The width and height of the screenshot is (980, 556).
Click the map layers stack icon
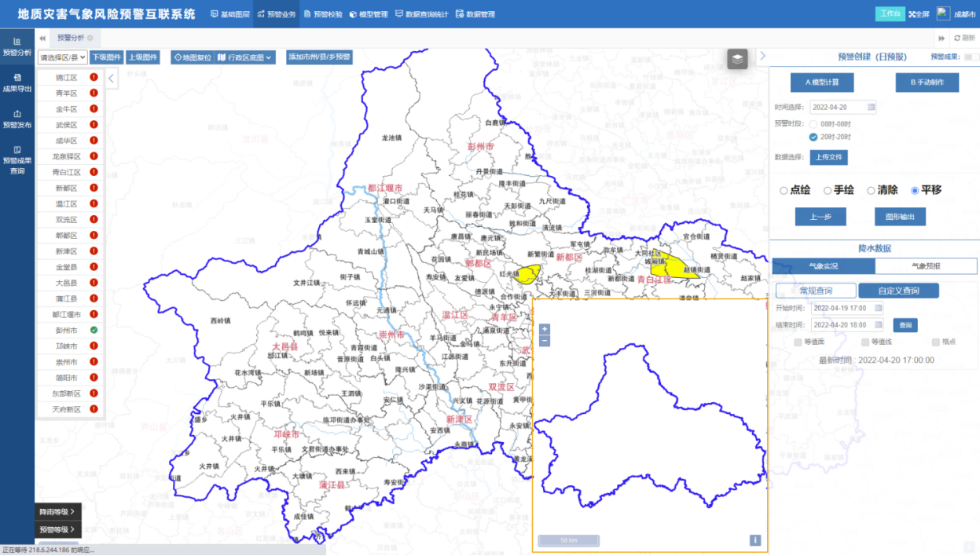[x=737, y=59]
